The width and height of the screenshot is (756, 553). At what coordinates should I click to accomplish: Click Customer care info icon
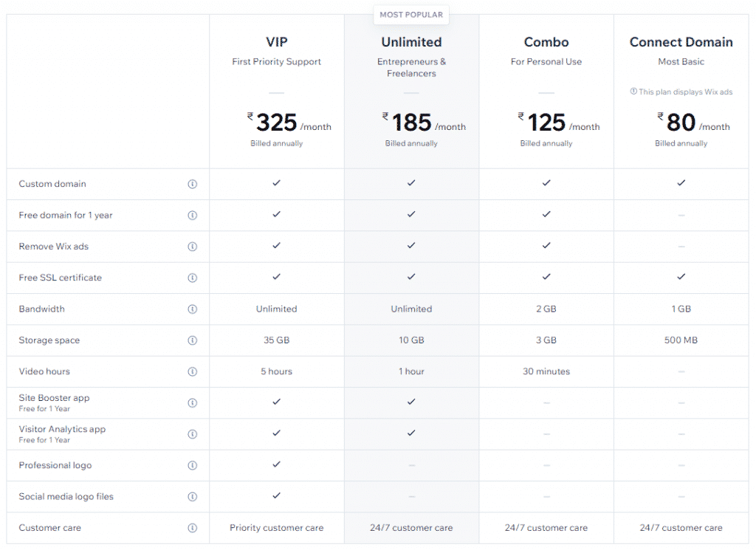193,529
